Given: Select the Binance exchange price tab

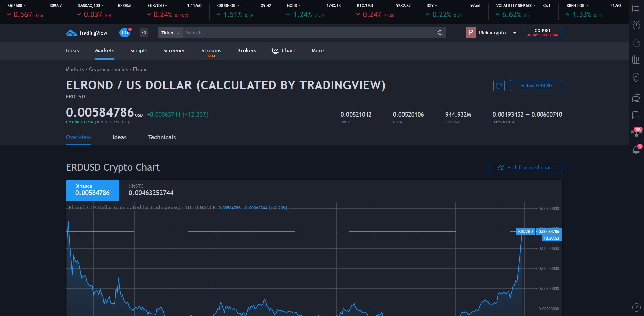Looking at the screenshot, I should pos(93,190).
